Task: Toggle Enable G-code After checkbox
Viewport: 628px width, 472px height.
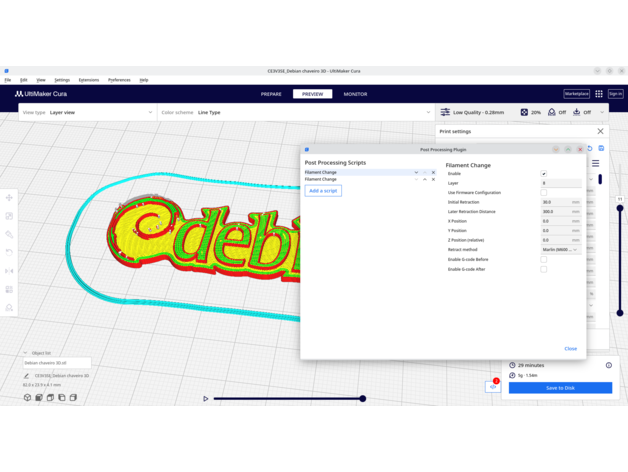Action: 543,269
